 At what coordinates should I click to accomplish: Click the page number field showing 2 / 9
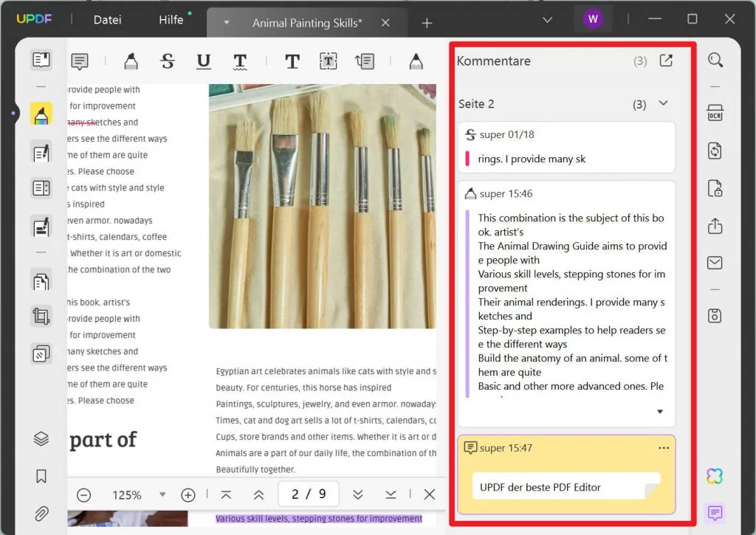[x=309, y=494]
